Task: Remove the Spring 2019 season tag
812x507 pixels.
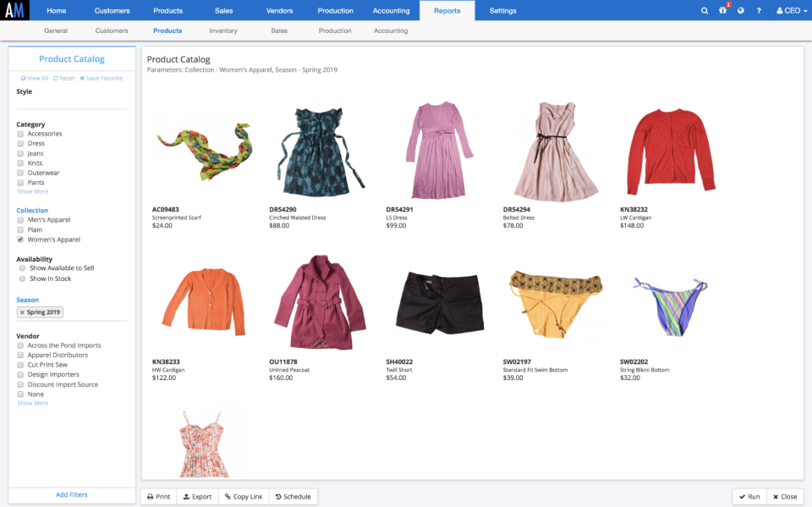Action: [22, 312]
